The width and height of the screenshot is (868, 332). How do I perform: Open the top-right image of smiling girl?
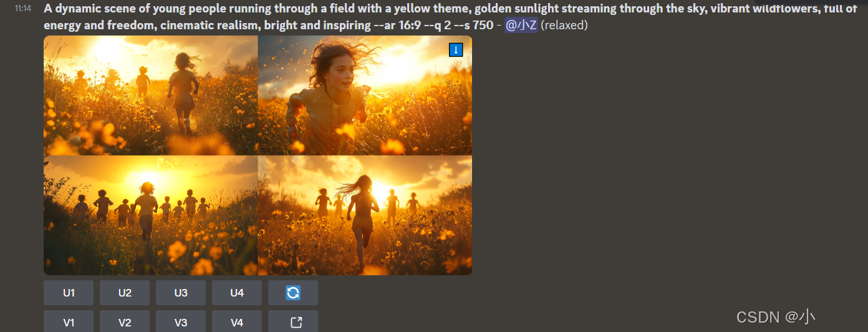365,95
